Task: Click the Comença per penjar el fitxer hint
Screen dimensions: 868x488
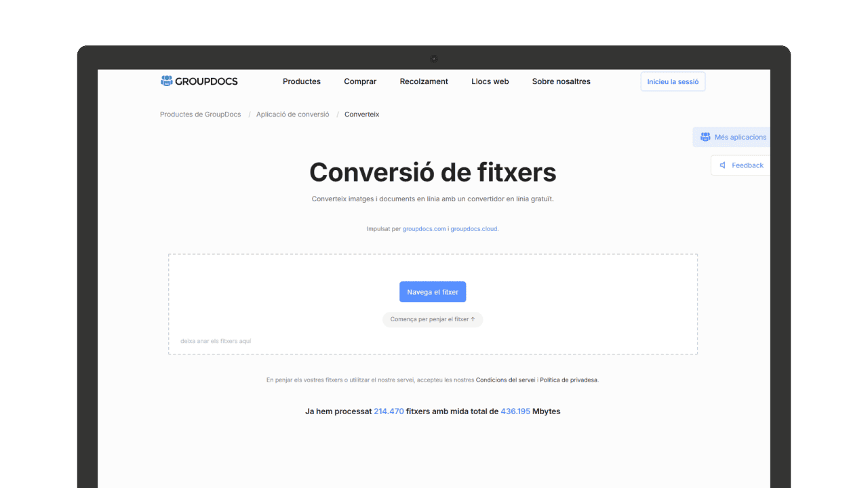Action: [x=433, y=319]
